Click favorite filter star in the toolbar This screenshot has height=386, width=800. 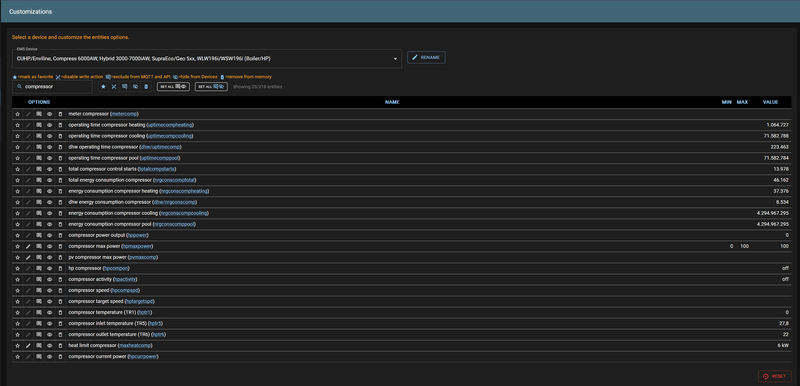tap(103, 87)
